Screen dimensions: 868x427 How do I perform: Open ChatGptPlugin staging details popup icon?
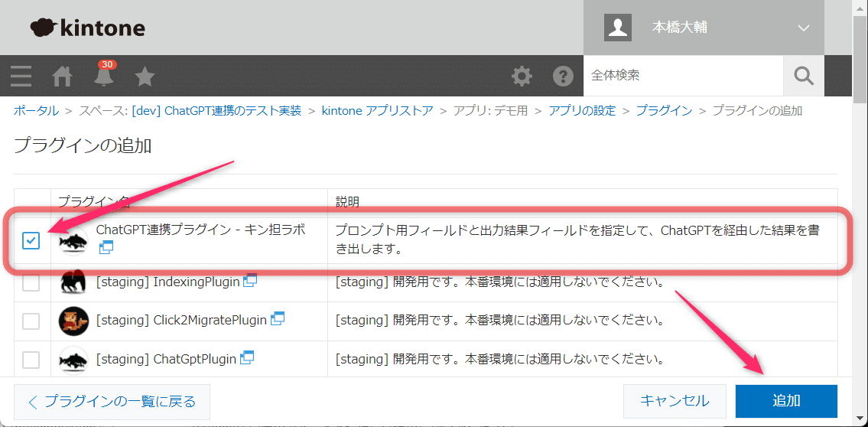coord(248,357)
